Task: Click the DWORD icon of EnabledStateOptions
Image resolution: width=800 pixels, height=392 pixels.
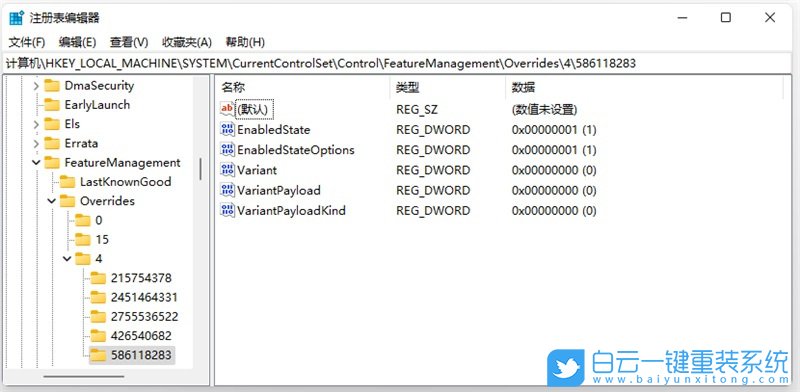Action: 227,150
